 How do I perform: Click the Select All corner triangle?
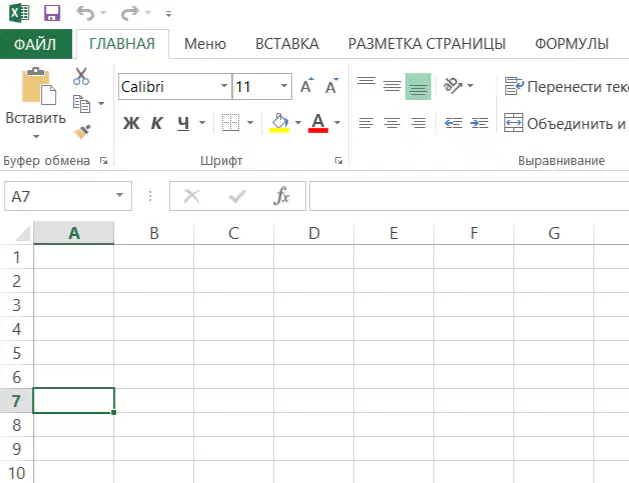click(22, 233)
